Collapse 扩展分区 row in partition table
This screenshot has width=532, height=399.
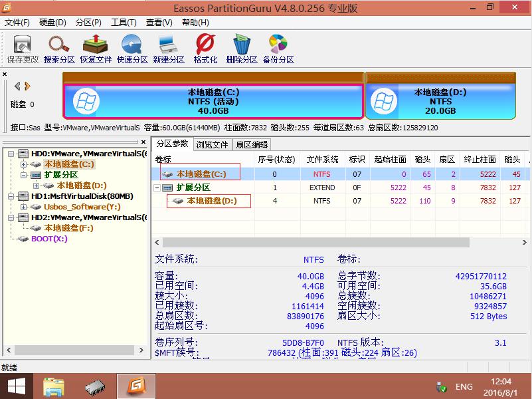pos(157,188)
